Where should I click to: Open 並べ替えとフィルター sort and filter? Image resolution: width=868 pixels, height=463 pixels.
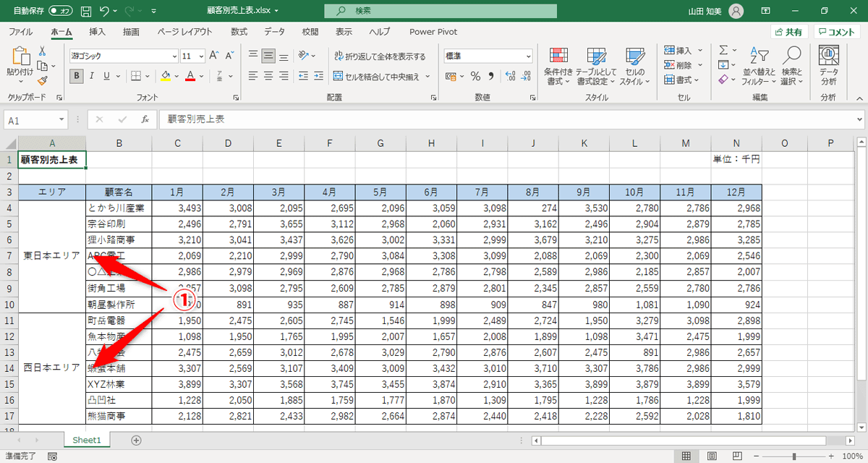pos(759,67)
